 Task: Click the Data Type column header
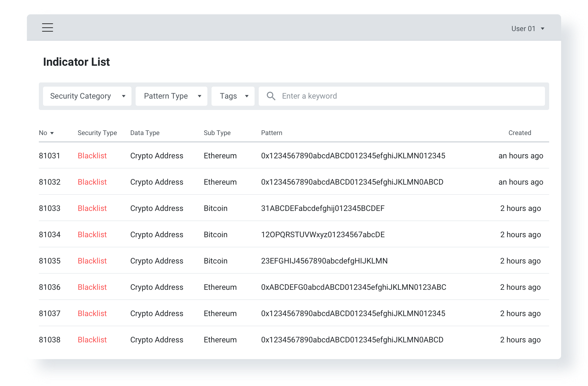145,133
